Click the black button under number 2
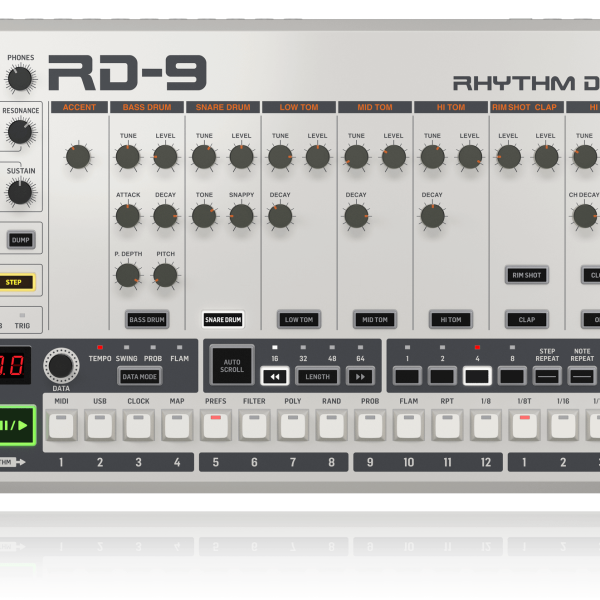600x600 pixels. 442,376
